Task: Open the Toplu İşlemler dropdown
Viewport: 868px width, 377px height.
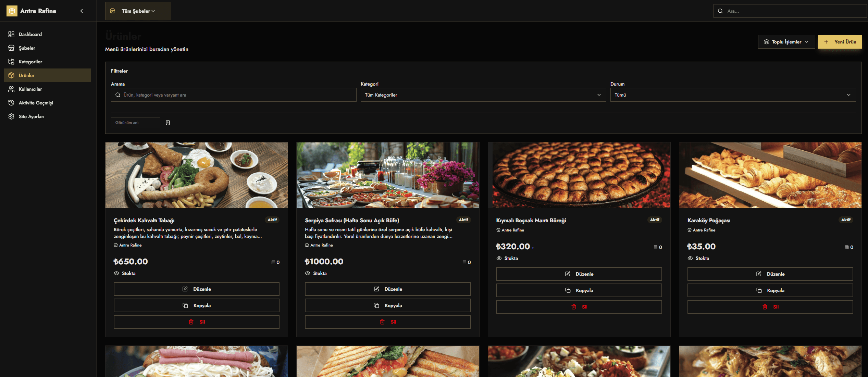Action: coord(786,42)
